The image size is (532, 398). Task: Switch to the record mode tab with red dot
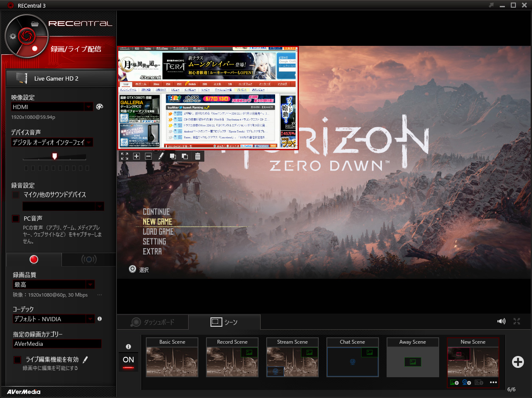pos(34,259)
